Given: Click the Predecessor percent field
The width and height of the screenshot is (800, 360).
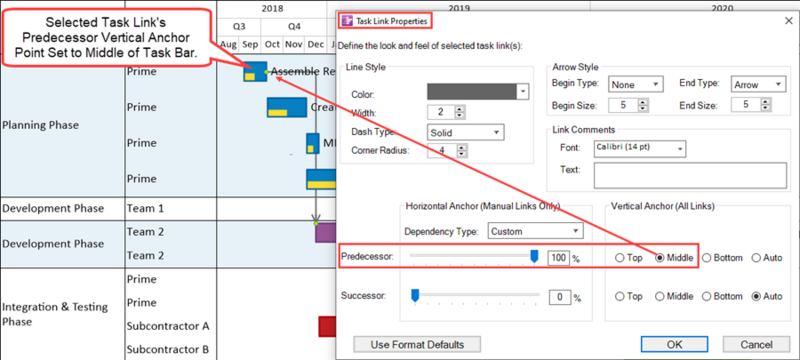Looking at the screenshot, I should click(559, 258).
